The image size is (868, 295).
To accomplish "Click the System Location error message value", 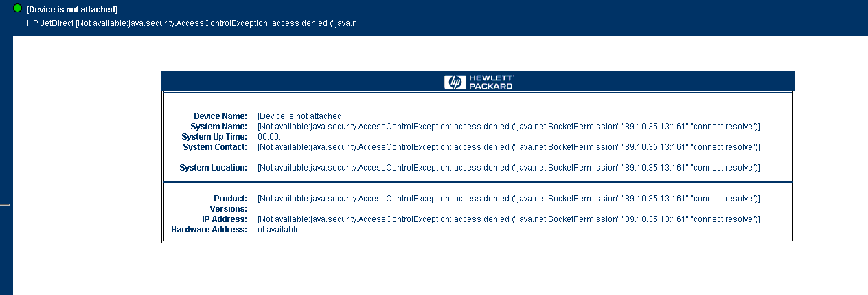I will click(509, 168).
